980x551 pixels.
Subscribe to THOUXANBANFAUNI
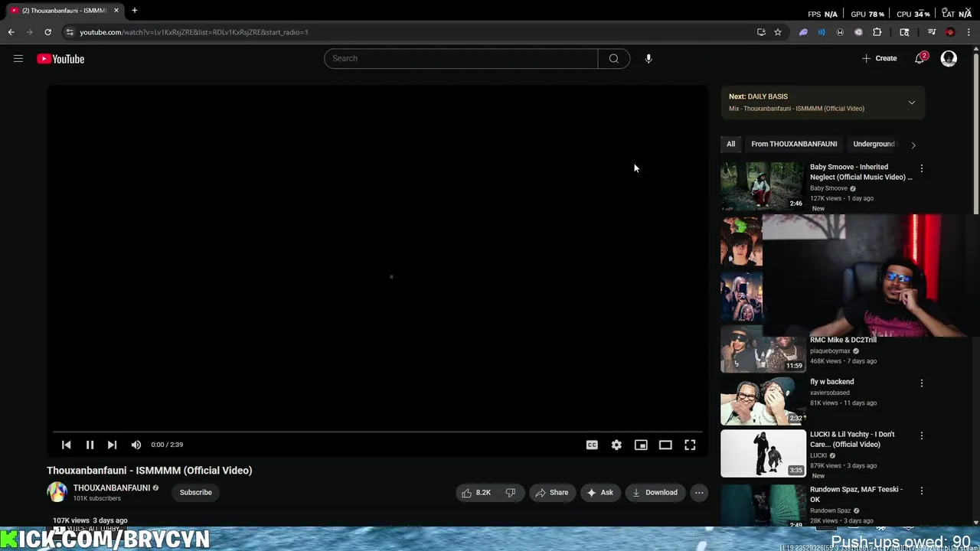[195, 492]
